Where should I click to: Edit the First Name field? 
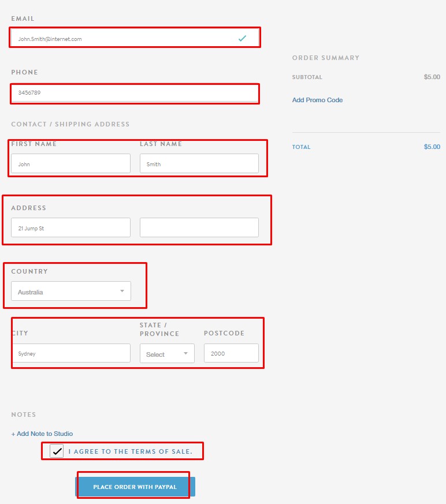tap(70, 163)
